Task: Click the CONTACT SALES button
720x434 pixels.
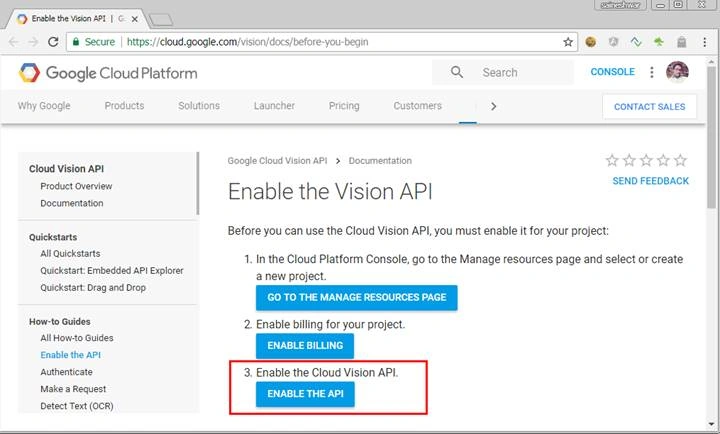Action: click(649, 107)
